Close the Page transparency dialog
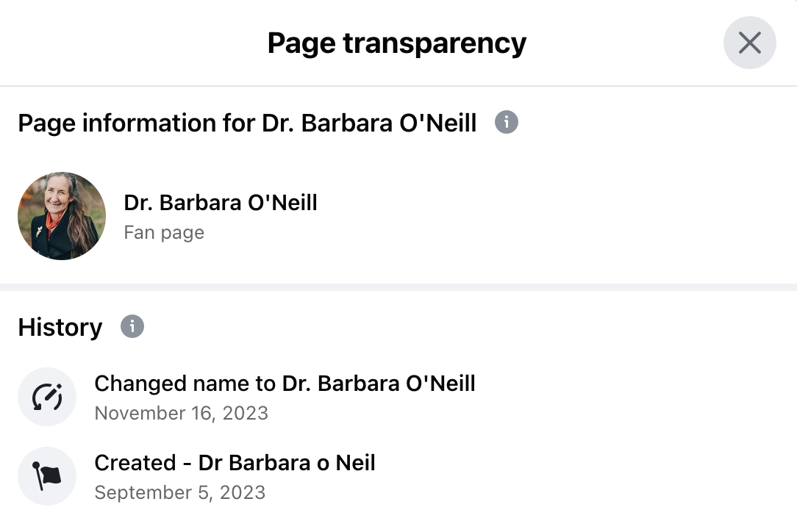Image resolution: width=797 pixels, height=532 pixels. pyautogui.click(x=750, y=43)
